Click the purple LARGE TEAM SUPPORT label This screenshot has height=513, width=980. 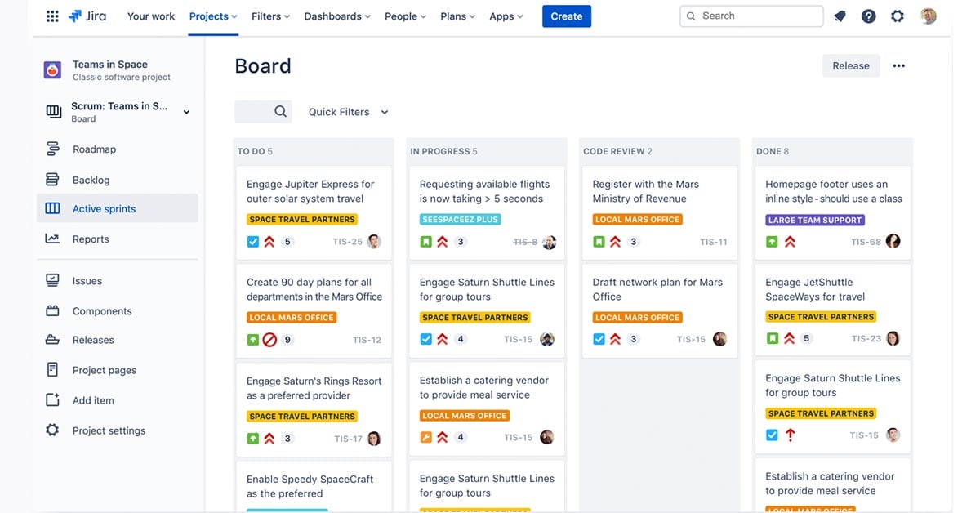(x=815, y=220)
